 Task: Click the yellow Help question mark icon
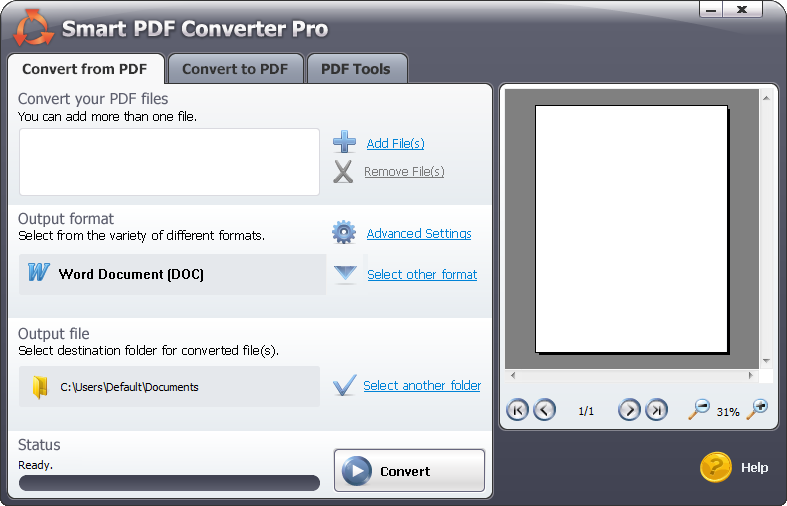716,467
